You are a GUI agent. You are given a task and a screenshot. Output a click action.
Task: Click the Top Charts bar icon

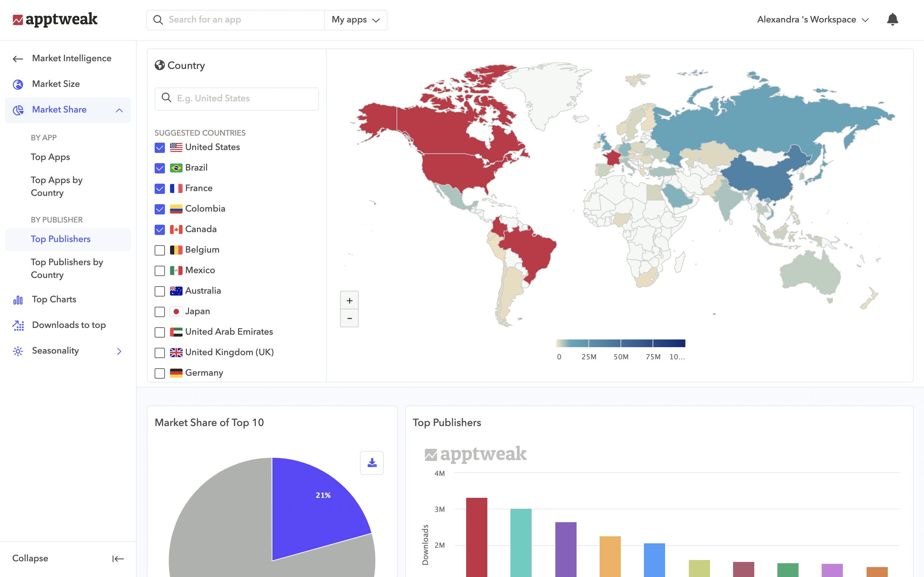(18, 300)
